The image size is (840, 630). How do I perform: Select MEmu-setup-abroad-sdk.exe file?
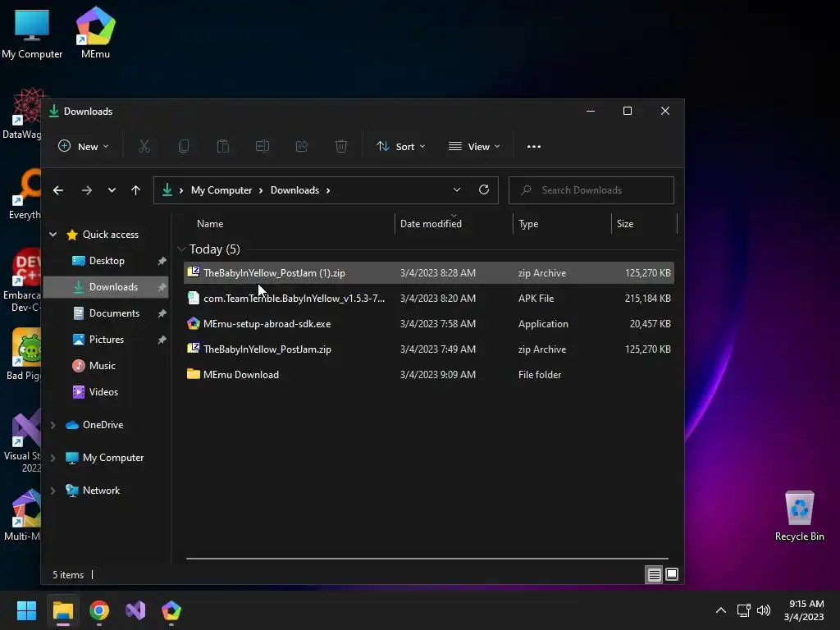click(x=428, y=323)
